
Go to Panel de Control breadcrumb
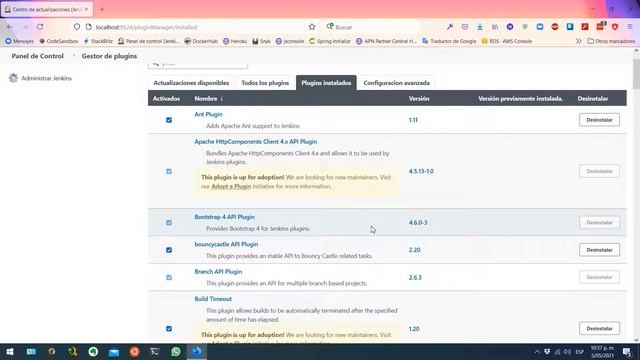[x=38, y=56]
